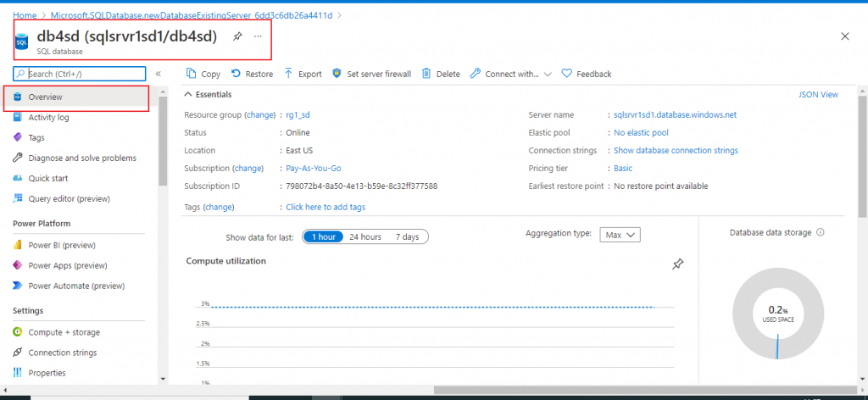Click the Export upload icon

[288, 74]
